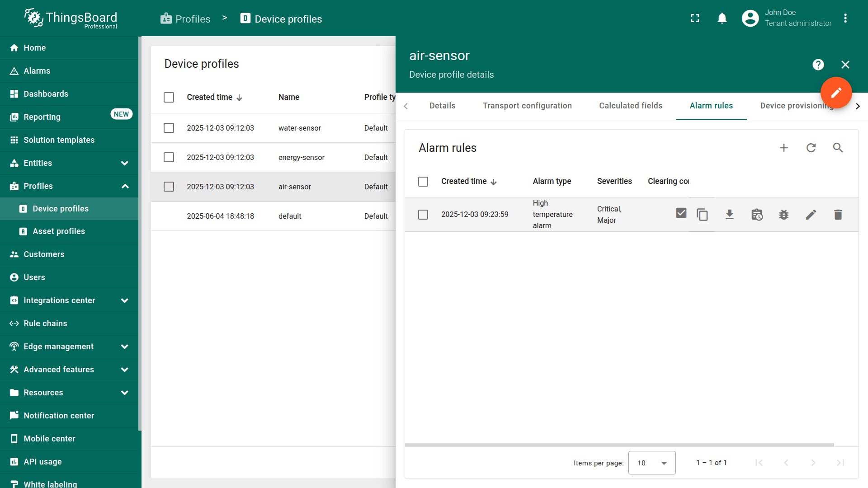Open debug settings bug icon for alarm rule
This screenshot has width=868, height=488.
coord(783,215)
